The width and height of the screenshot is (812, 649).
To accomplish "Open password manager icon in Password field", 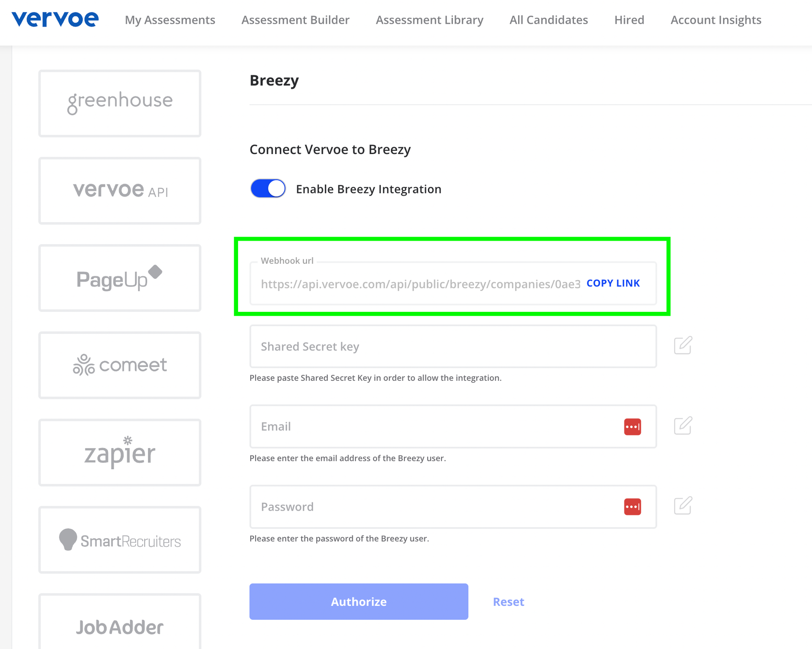I will pos(632,507).
